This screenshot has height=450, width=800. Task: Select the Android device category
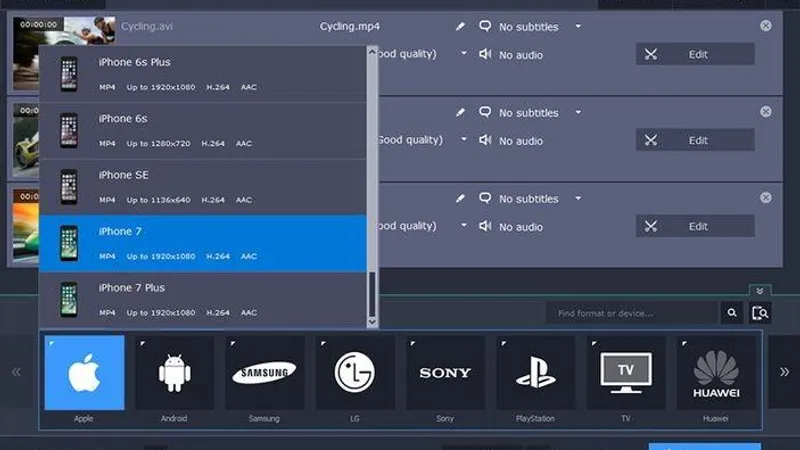(x=174, y=373)
